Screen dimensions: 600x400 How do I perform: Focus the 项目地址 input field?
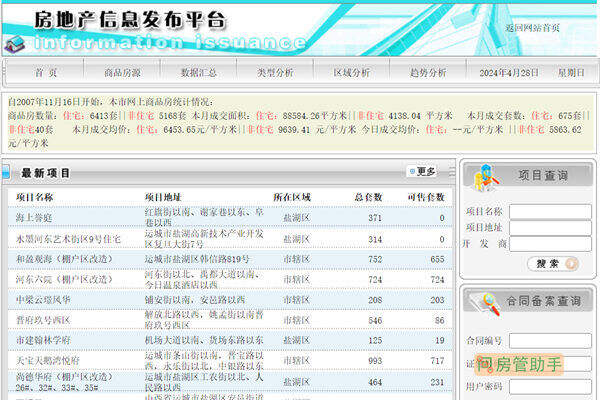pyautogui.click(x=550, y=227)
